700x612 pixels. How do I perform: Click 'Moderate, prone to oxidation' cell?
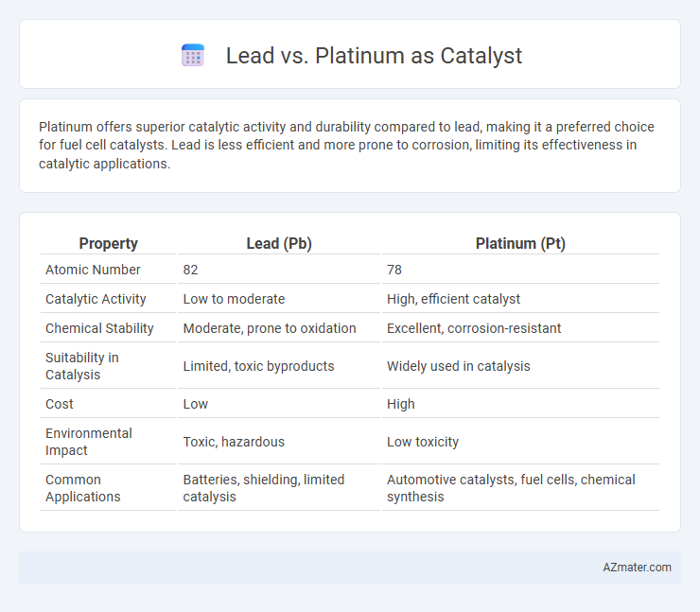click(x=270, y=328)
